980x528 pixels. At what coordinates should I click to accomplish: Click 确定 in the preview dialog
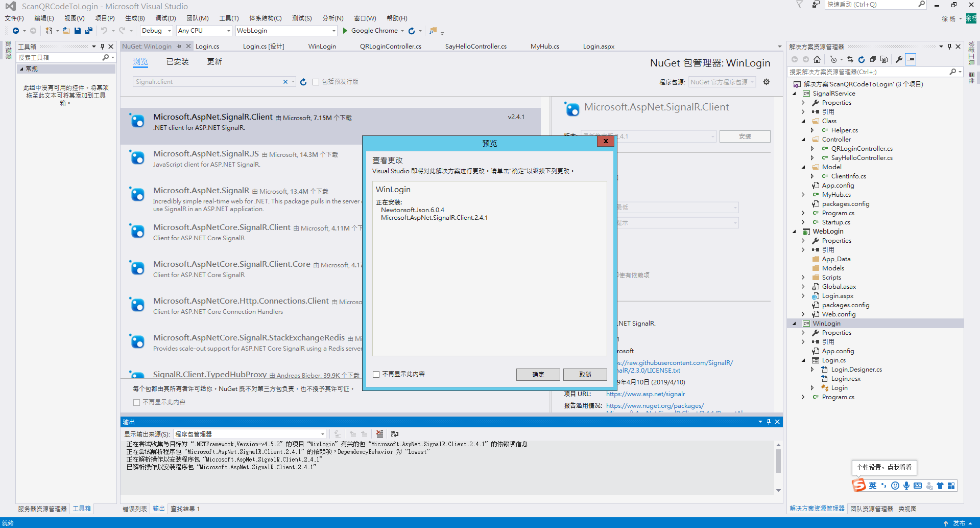pos(538,375)
